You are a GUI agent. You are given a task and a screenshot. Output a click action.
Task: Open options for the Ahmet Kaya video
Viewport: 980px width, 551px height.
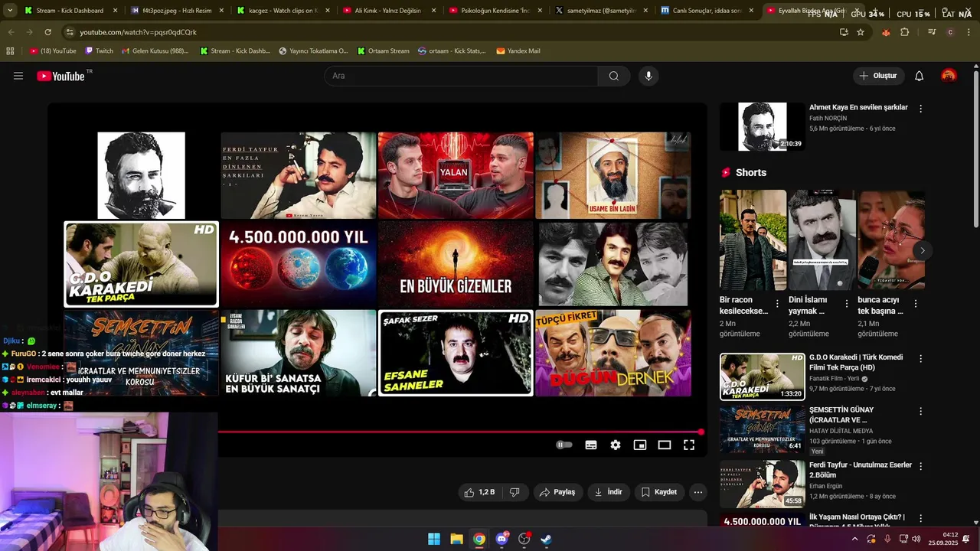tap(920, 109)
